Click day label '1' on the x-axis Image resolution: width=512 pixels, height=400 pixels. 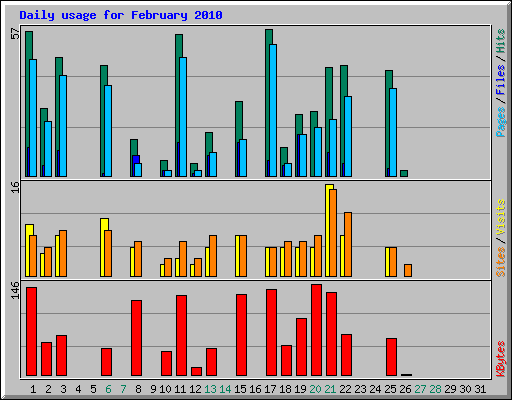click(x=33, y=389)
